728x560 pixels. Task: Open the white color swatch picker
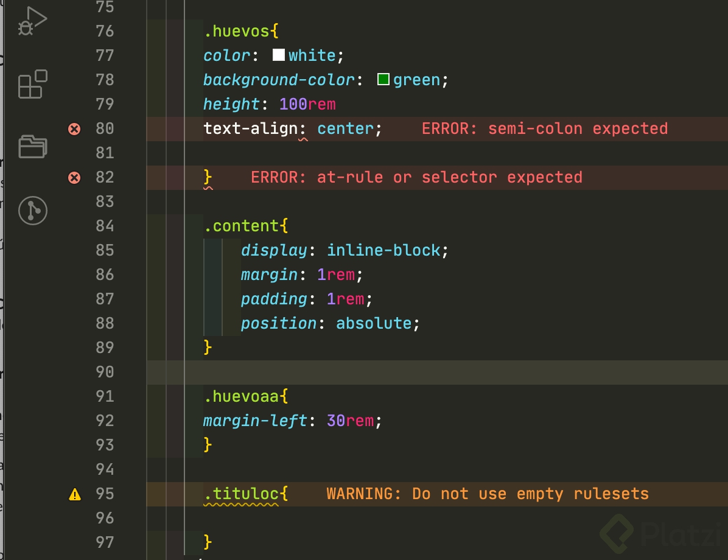(x=279, y=55)
